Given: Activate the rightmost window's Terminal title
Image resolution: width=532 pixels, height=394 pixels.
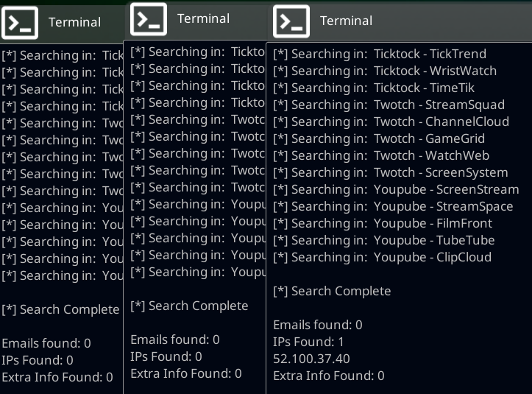Looking at the screenshot, I should pos(346,21).
